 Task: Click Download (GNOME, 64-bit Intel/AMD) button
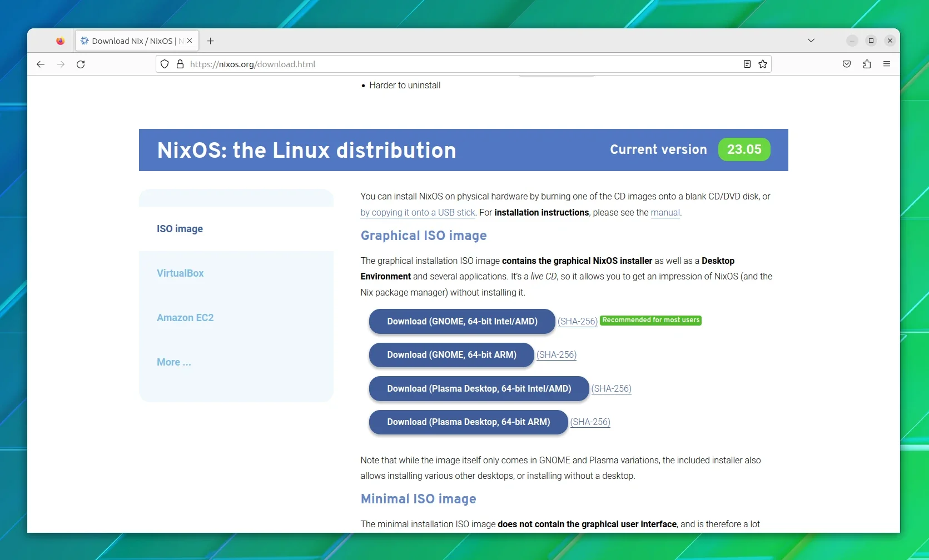point(462,322)
